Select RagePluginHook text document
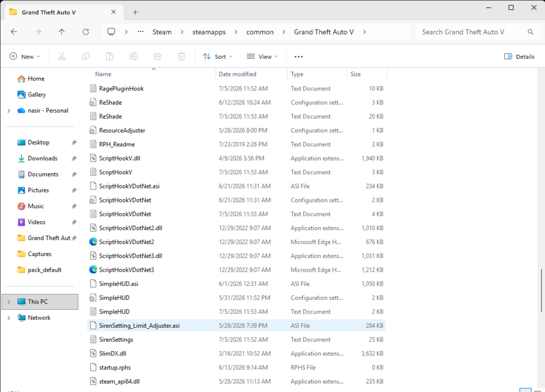 click(237, 89)
